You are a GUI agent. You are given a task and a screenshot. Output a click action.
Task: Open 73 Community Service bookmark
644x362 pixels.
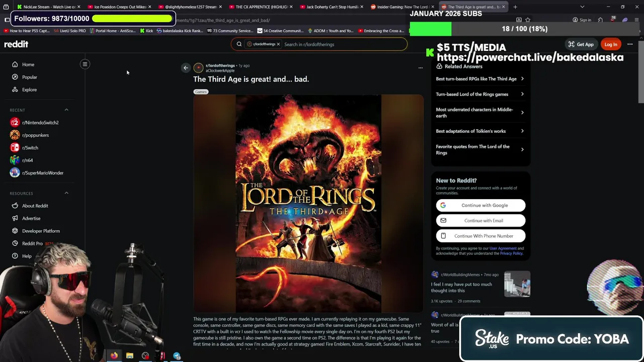229,31
